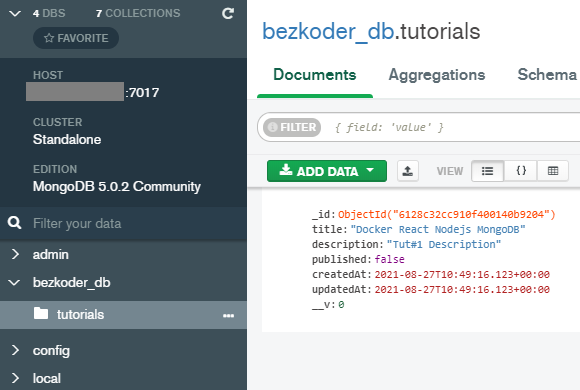The image size is (580, 390).
Task: Mark connection as Favorite
Action: [x=76, y=38]
